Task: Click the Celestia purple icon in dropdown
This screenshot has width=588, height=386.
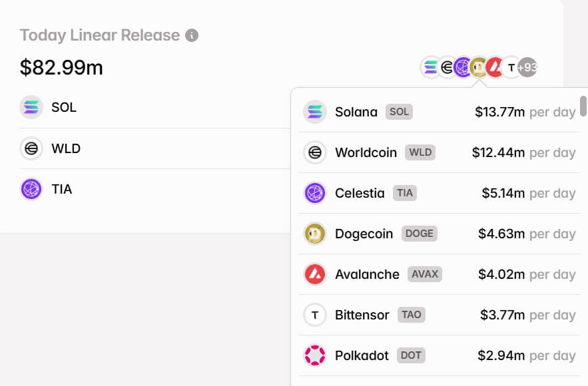Action: (x=314, y=193)
